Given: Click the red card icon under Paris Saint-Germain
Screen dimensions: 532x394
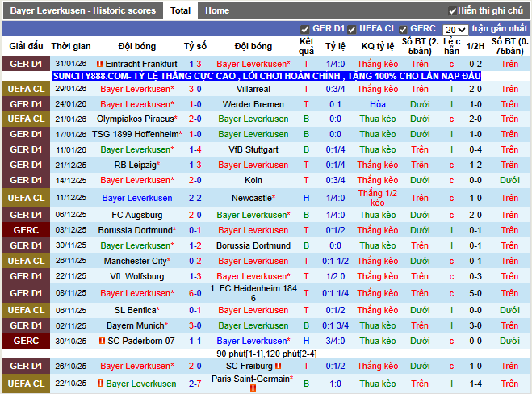Looking at the screenshot, I should click(253, 388).
